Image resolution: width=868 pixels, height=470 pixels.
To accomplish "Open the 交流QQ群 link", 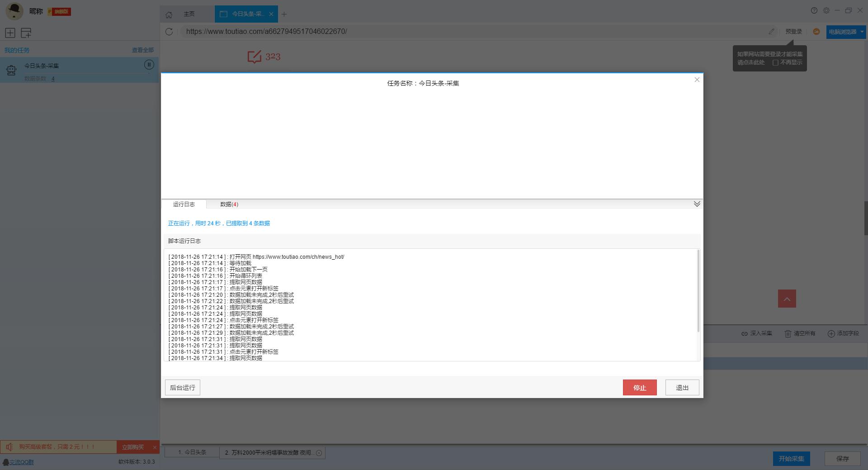I will (x=22, y=462).
